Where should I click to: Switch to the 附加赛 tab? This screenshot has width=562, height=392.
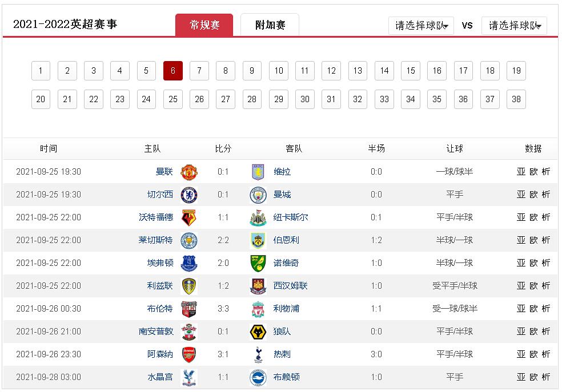pos(270,25)
